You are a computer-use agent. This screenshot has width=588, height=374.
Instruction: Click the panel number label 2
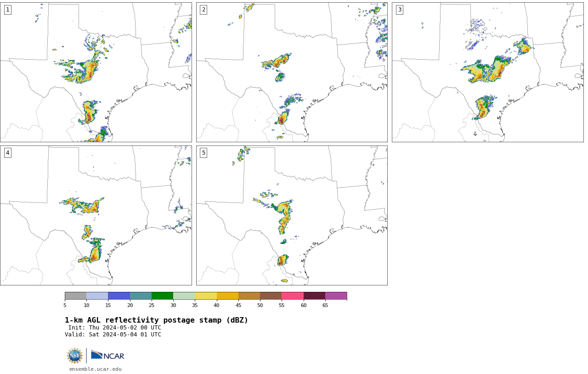(204, 10)
